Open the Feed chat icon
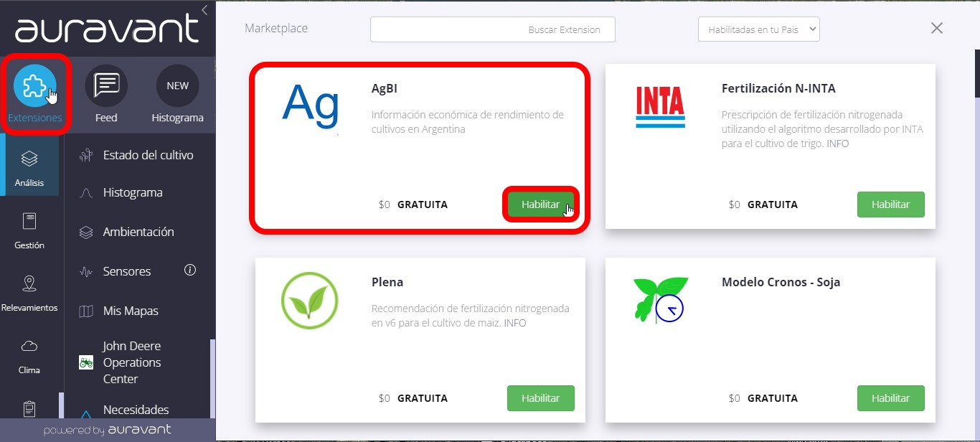This screenshot has height=442, width=980. (106, 85)
